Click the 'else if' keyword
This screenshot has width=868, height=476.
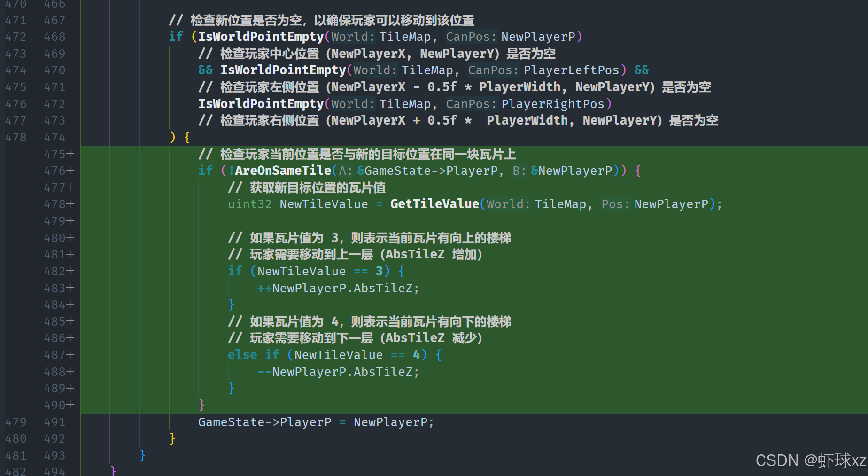pyautogui.click(x=254, y=355)
